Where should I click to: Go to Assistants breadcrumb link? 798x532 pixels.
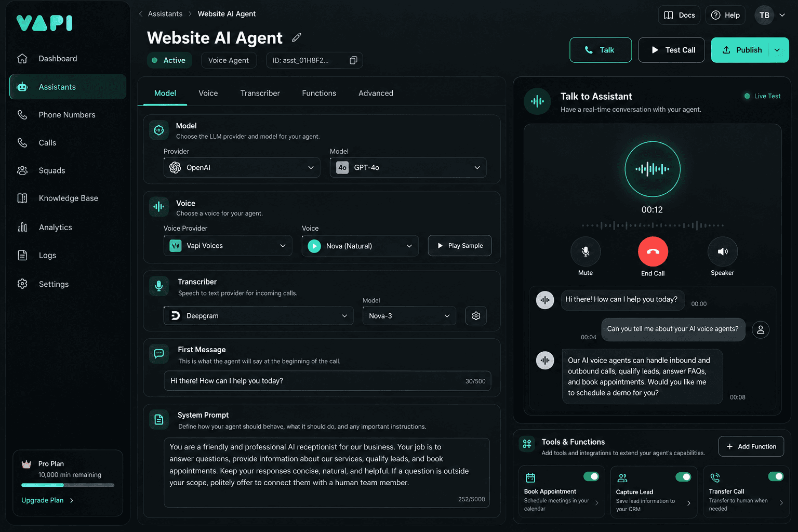(x=165, y=14)
